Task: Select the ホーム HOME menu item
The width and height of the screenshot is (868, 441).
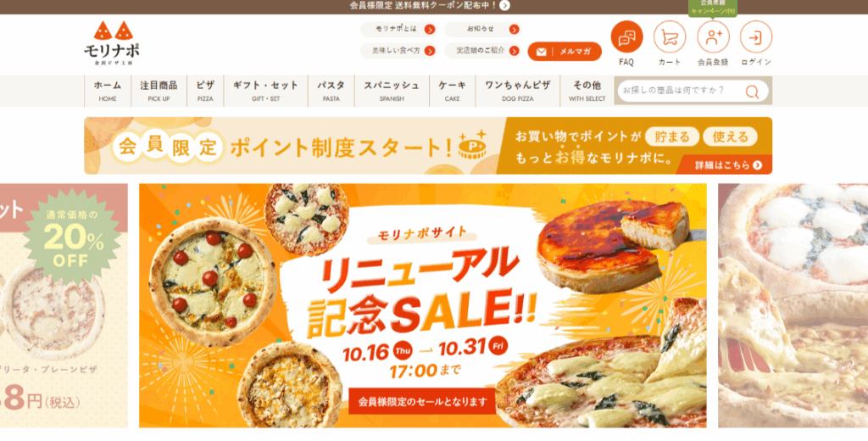Action: pyautogui.click(x=108, y=91)
